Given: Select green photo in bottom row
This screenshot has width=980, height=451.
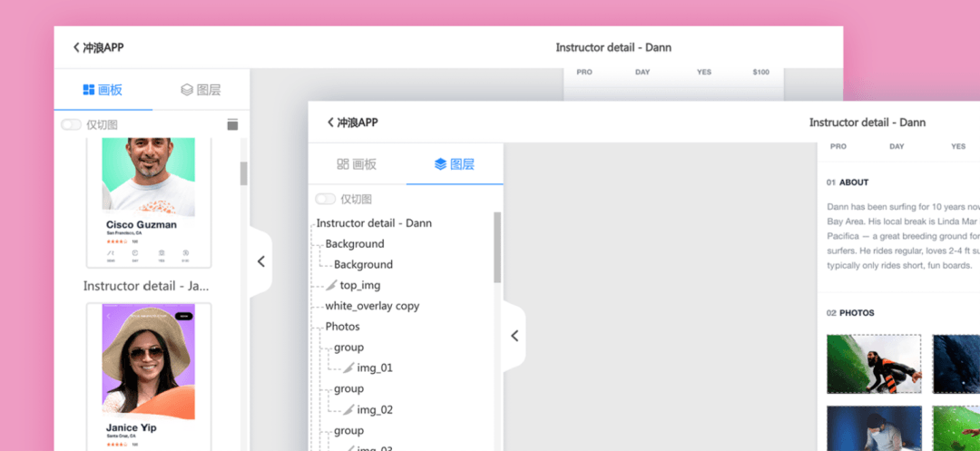Looking at the screenshot, I should (x=956, y=428).
